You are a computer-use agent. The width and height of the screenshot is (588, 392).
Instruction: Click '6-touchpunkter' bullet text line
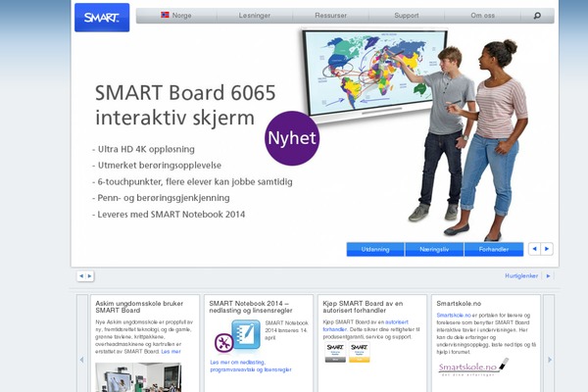195,182
